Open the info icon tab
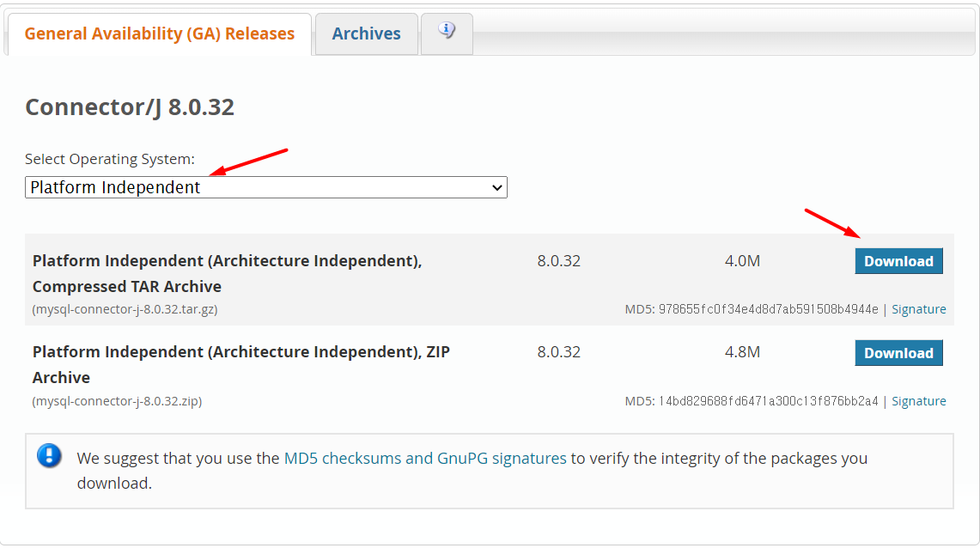The width and height of the screenshot is (980, 548). click(447, 33)
